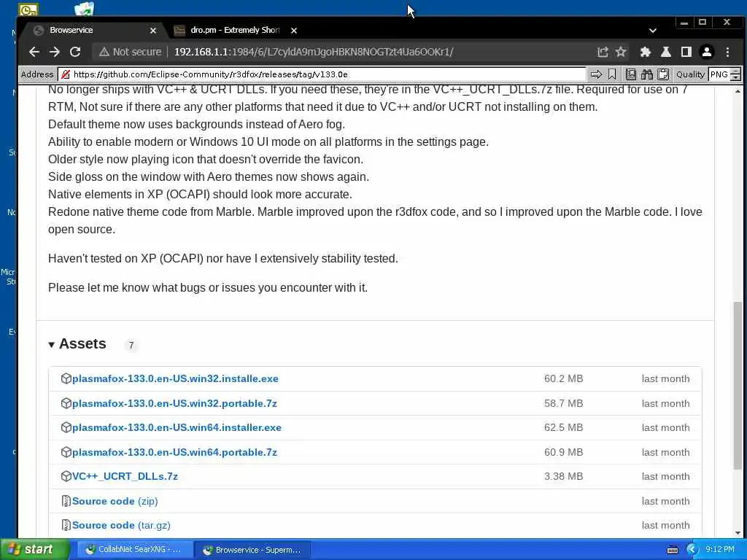Expand hidden system tray icons
Viewport: 747px width, 560px height.
tap(692, 550)
